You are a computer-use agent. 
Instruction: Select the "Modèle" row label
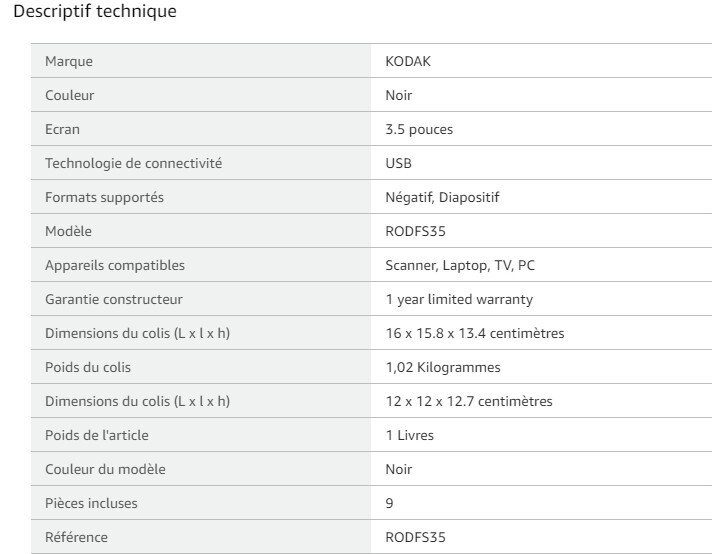point(68,232)
